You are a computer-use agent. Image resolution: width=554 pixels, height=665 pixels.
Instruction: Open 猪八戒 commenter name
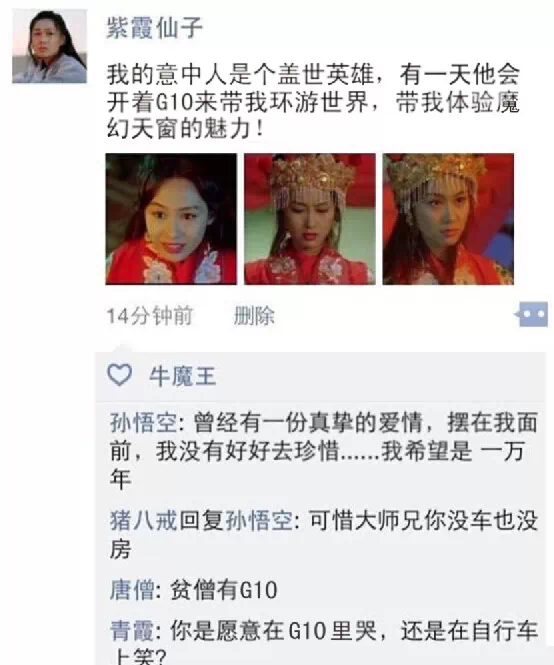pos(143,520)
